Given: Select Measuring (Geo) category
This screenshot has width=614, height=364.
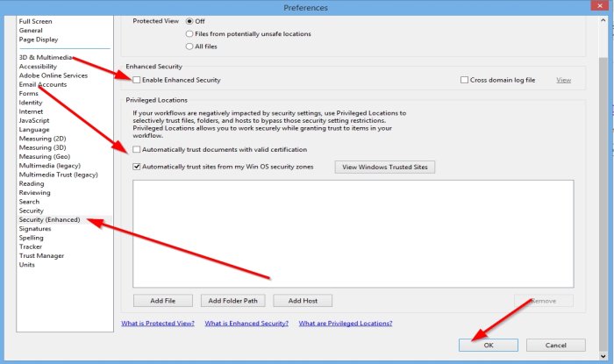Looking at the screenshot, I should (45, 156).
